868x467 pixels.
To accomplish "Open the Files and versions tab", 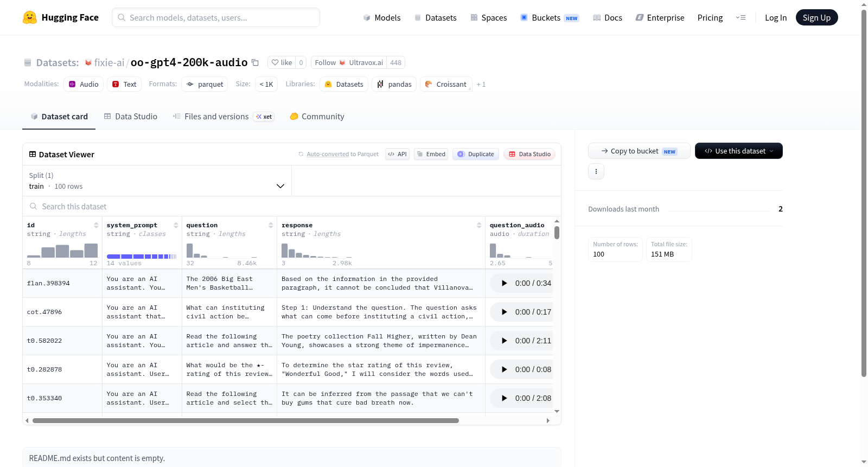I will click(x=224, y=116).
